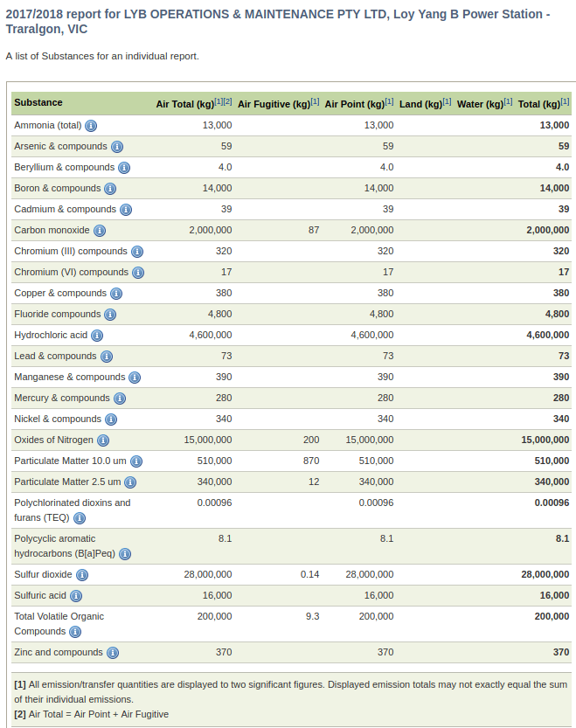The height and width of the screenshot is (728, 576).
Task: Click info icon next to Ammonia (total)
Action: (91, 126)
